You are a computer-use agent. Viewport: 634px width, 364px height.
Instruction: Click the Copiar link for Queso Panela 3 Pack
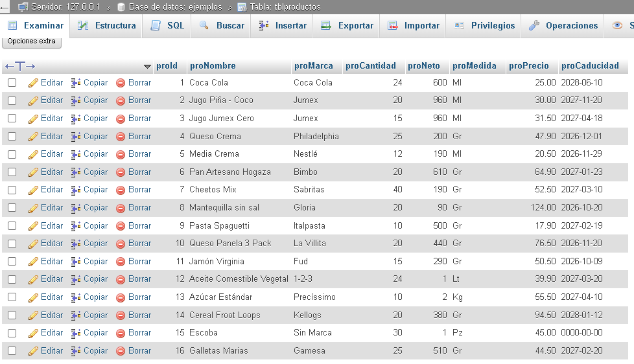[95, 243]
